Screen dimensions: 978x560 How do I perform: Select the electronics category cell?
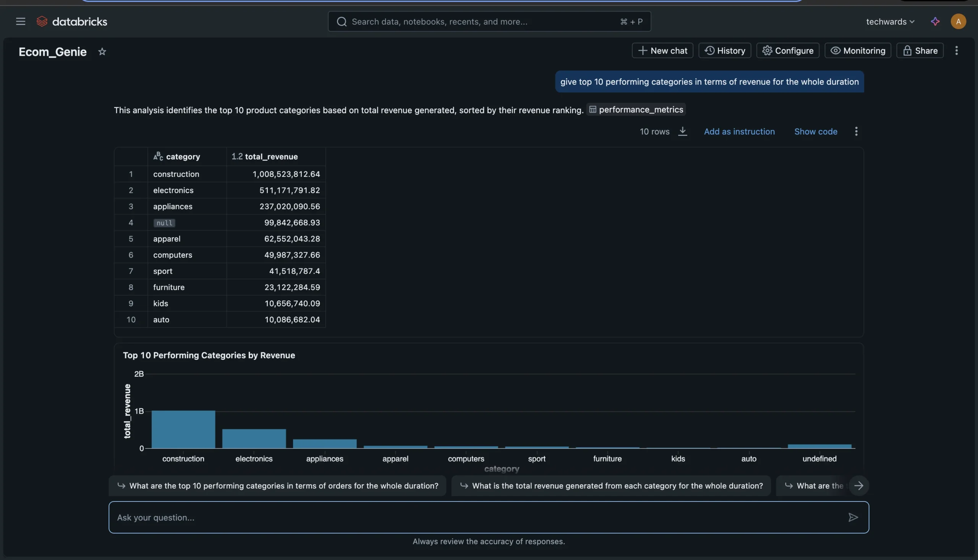187,190
